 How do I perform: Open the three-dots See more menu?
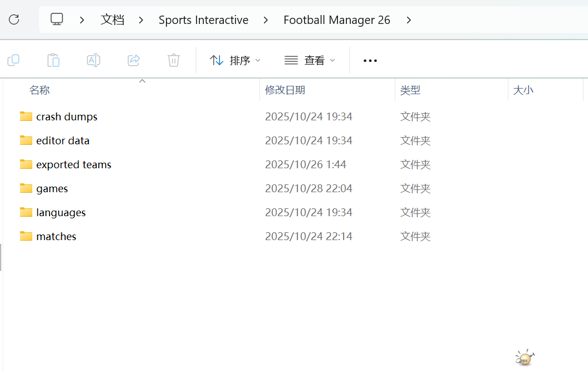370,61
